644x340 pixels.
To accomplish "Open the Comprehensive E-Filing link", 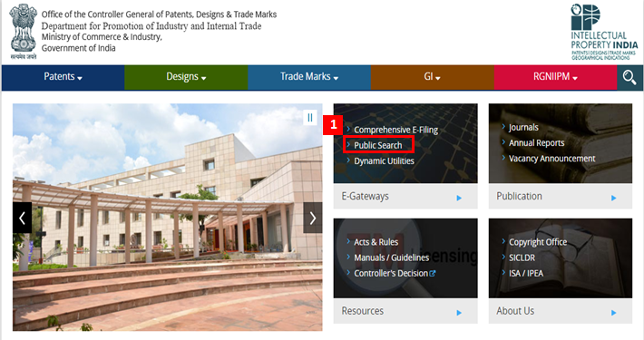I will [396, 130].
